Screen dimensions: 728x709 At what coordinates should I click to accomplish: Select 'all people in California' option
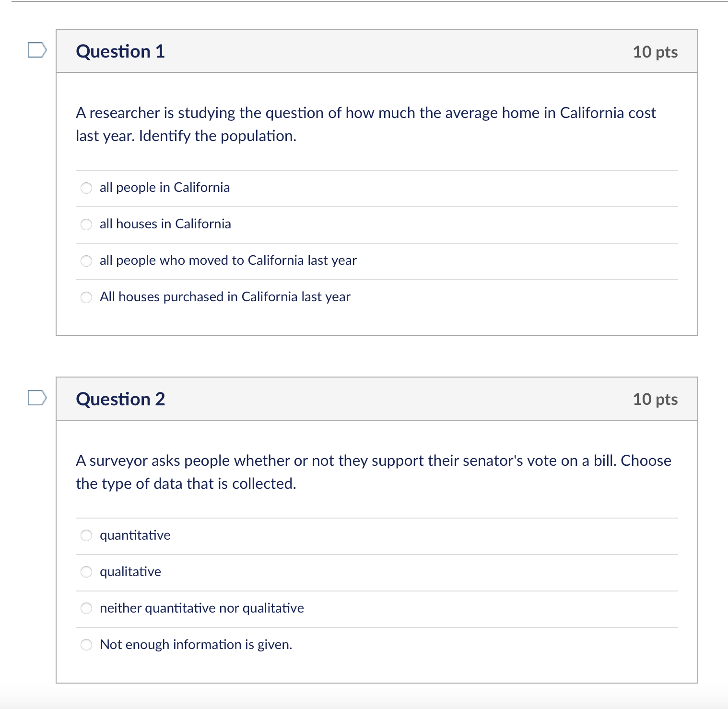point(86,188)
